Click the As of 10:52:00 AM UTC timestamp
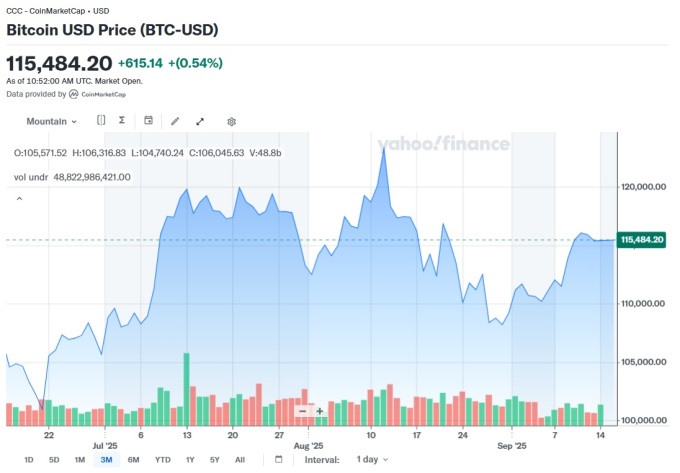The image size is (680, 473). click(x=74, y=81)
